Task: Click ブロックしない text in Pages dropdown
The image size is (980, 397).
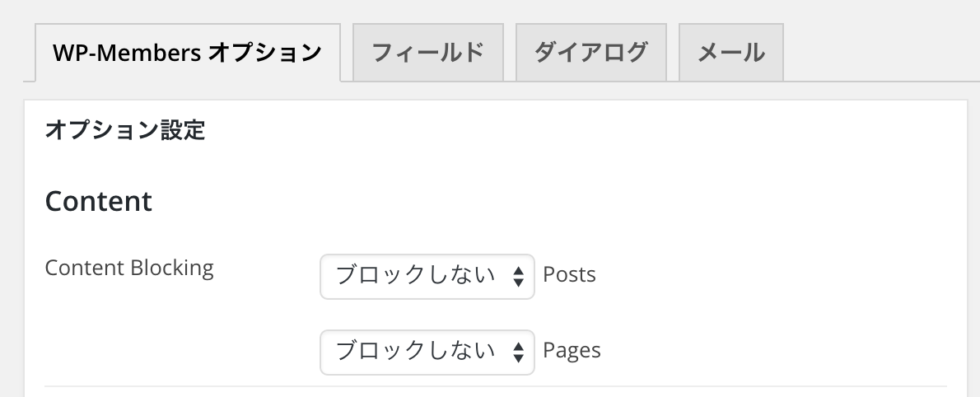Action: (x=416, y=351)
